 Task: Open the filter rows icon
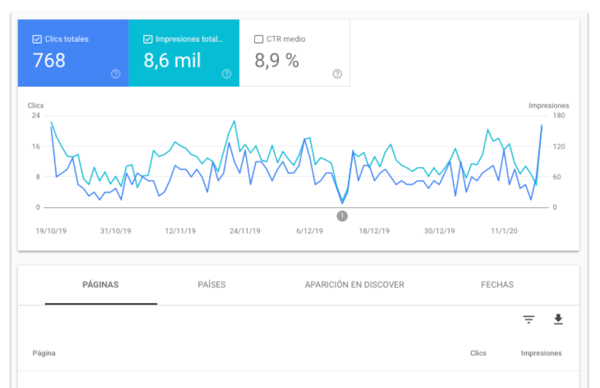529,319
